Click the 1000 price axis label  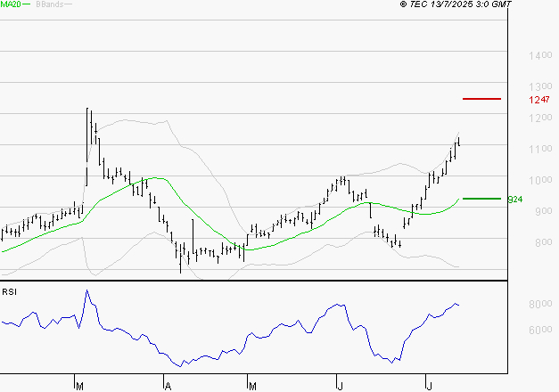click(x=540, y=180)
